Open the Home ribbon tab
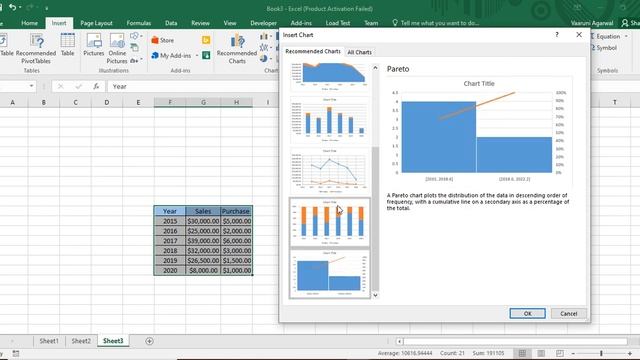This screenshot has width=640, height=360. (29, 23)
